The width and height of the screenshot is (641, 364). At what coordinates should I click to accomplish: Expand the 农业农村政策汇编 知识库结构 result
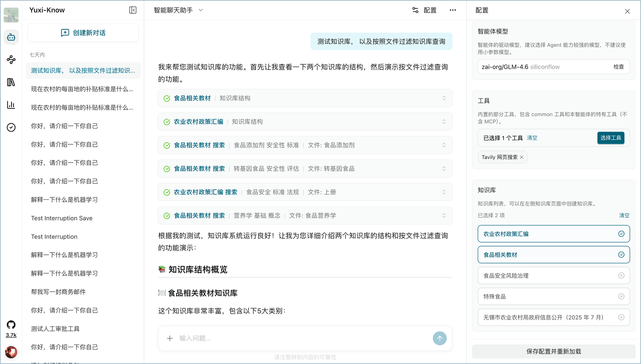(x=444, y=122)
